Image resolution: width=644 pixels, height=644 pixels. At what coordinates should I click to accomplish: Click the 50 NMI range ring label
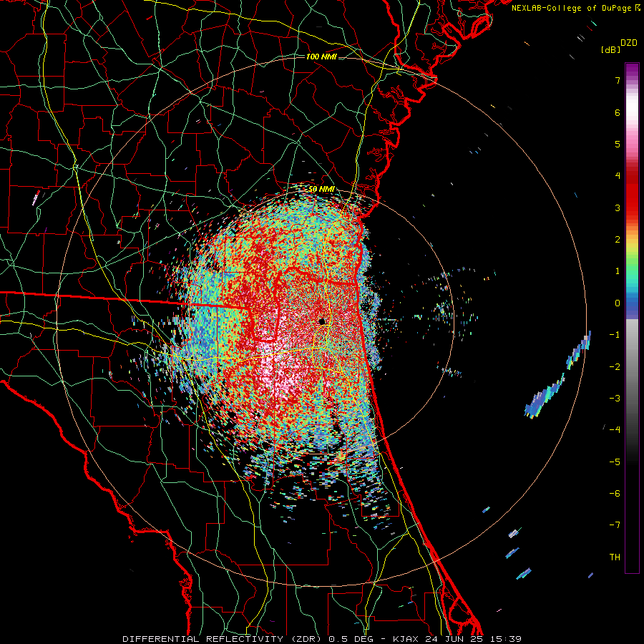point(321,190)
